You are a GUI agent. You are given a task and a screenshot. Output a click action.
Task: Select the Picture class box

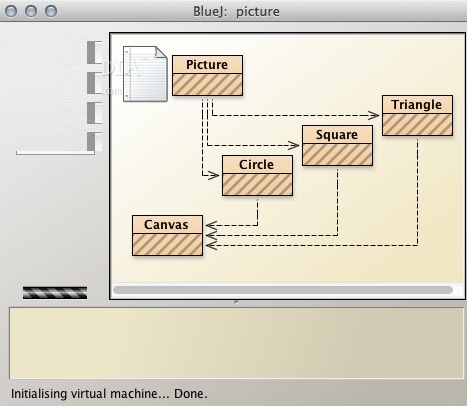tap(207, 76)
